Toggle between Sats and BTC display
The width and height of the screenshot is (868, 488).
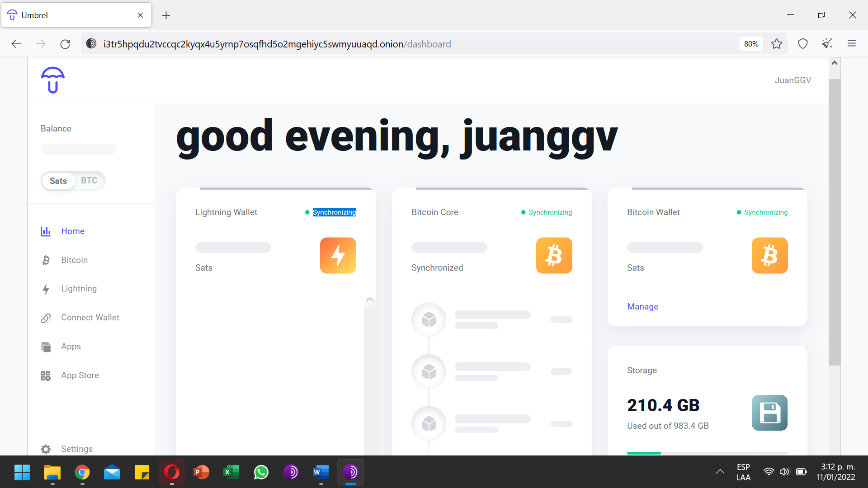(73, 181)
